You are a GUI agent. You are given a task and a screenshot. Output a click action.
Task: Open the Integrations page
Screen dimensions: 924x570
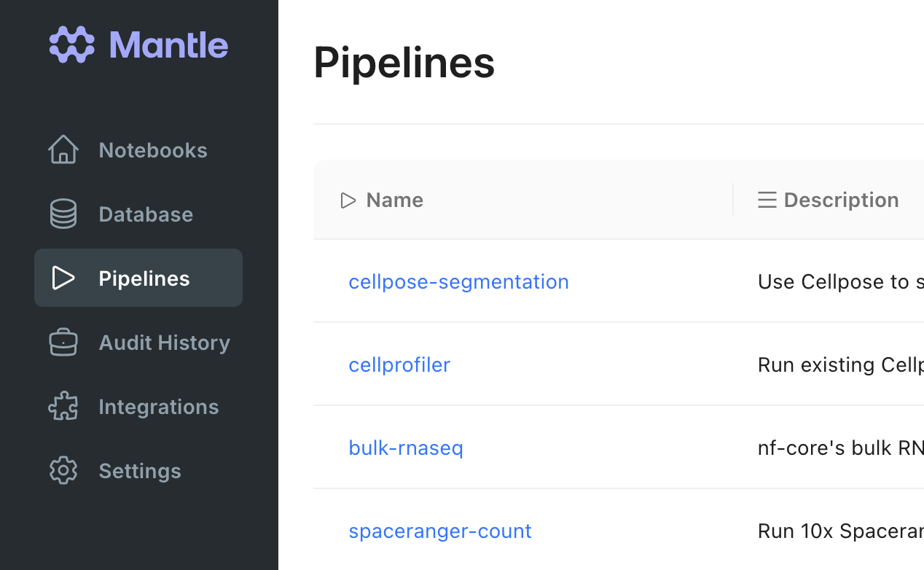click(x=158, y=407)
